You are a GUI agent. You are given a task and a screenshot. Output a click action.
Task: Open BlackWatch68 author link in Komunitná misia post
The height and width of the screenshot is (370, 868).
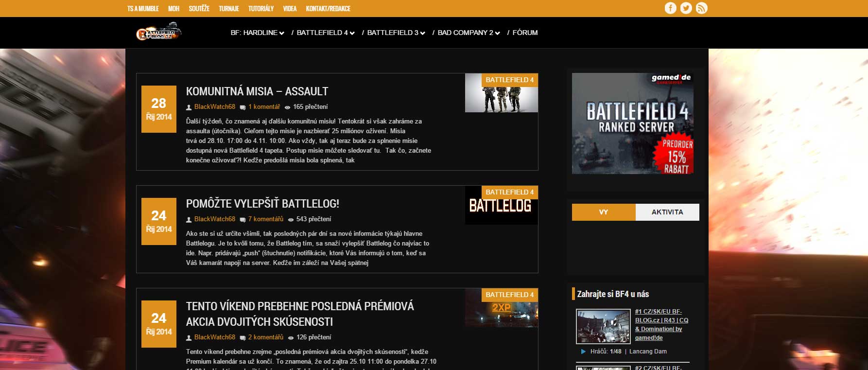click(x=215, y=107)
